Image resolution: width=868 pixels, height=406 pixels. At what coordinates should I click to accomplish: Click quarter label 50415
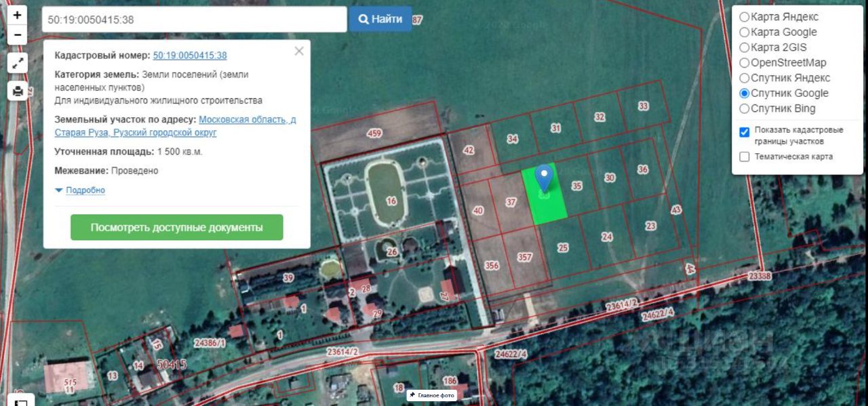pos(172,365)
